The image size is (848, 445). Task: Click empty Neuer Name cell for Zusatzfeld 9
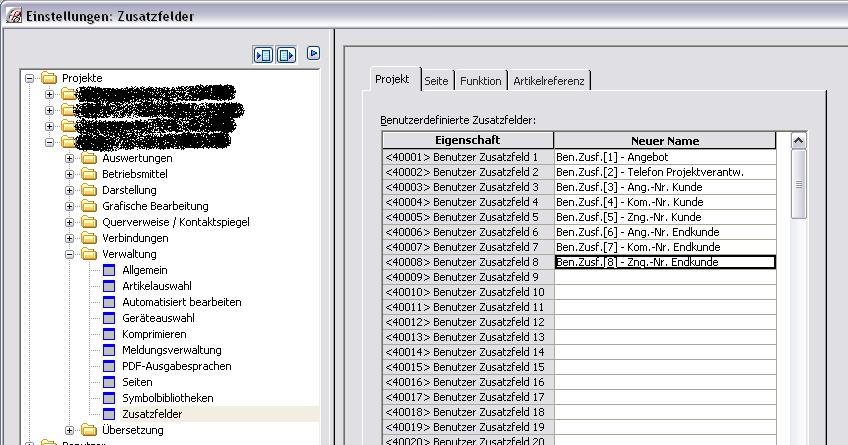pos(665,277)
